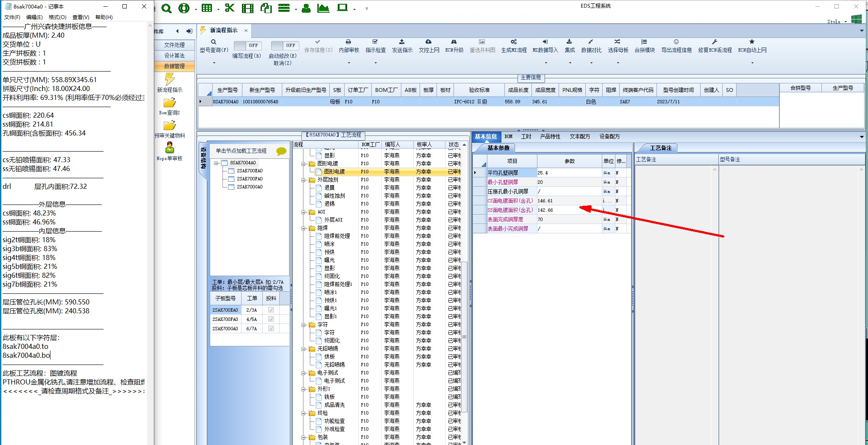Toggle 投料 checkbox for 2SAK700EA0
Viewport: 868px width, 445px height.
271,310
